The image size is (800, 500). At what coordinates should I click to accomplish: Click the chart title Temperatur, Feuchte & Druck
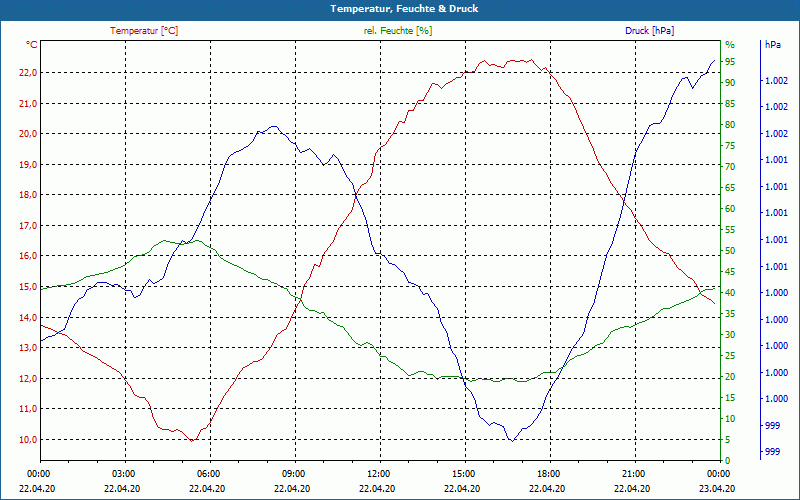[x=404, y=9]
